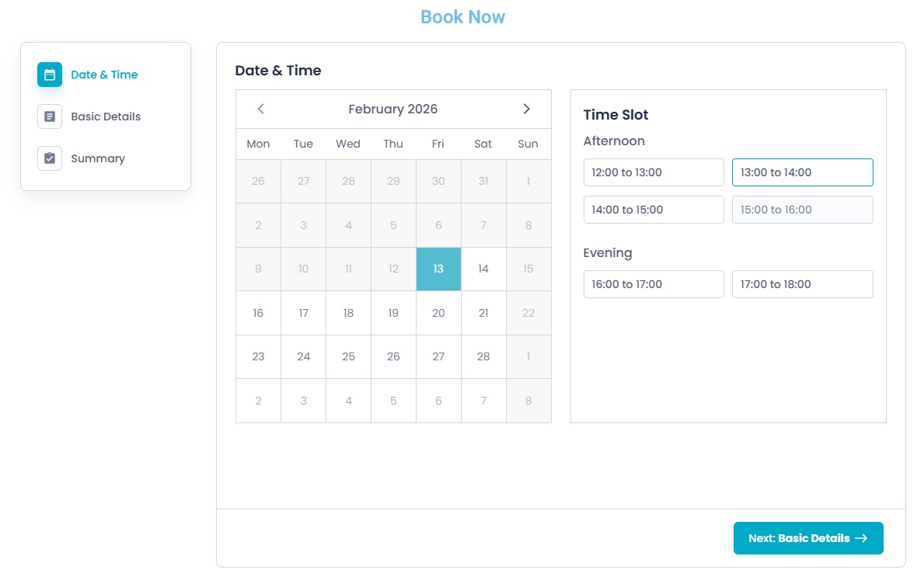Click the Next: Basic Details button

(808, 538)
